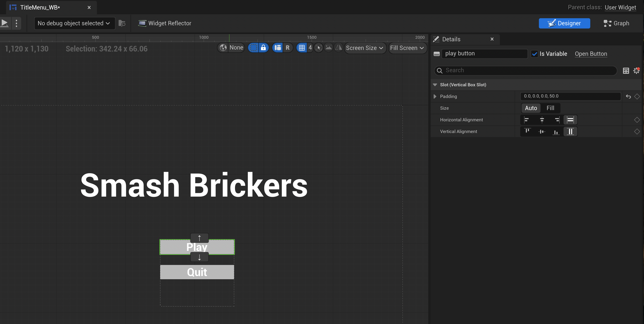The image size is (644, 324).
Task: Switch to the Designer mode
Action: click(564, 23)
